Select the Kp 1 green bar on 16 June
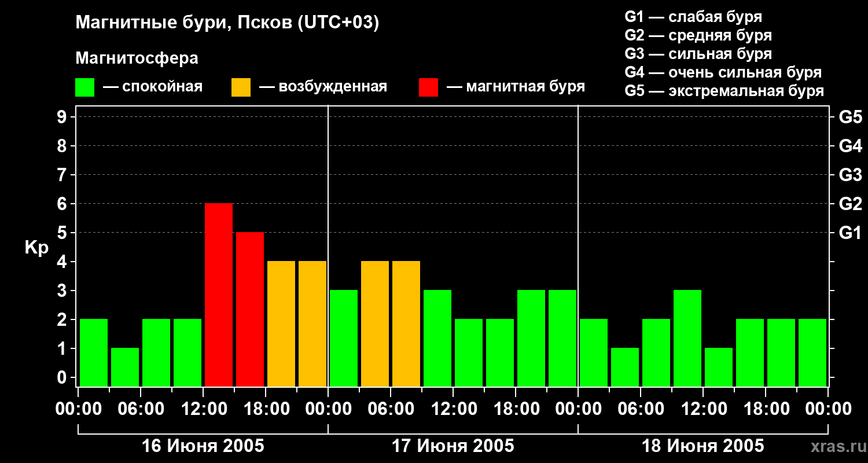 (125, 367)
